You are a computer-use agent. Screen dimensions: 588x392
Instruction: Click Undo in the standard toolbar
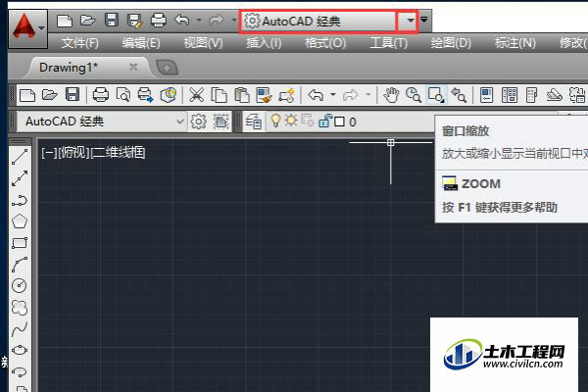(316, 95)
